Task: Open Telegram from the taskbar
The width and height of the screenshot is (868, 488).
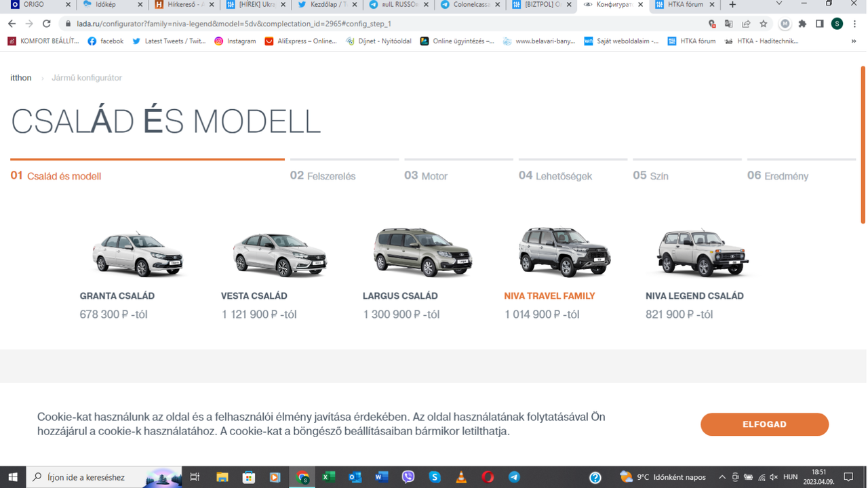Action: [x=514, y=477]
